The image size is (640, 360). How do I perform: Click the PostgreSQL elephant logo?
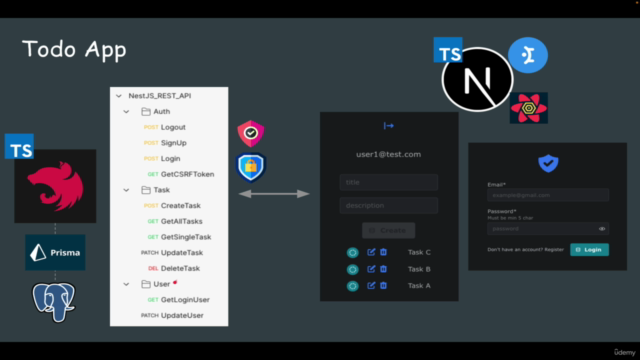(54, 302)
